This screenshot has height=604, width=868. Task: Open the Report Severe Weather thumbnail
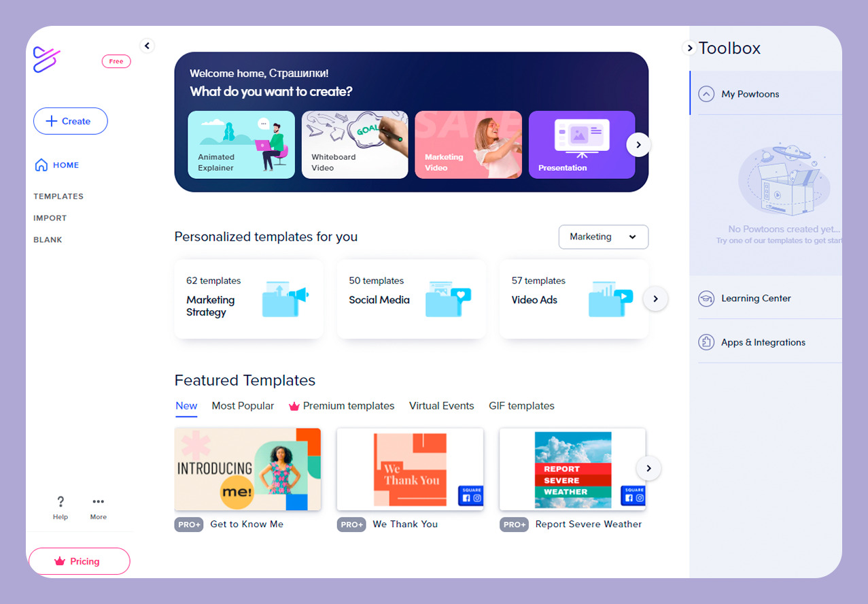pos(572,469)
